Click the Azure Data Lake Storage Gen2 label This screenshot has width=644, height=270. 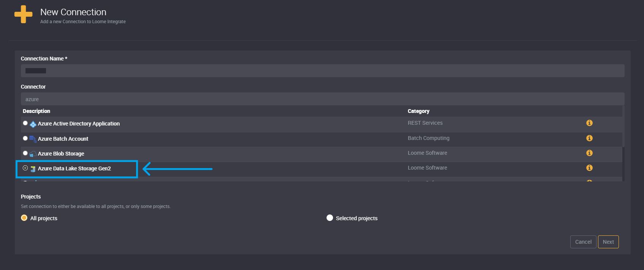click(x=75, y=168)
